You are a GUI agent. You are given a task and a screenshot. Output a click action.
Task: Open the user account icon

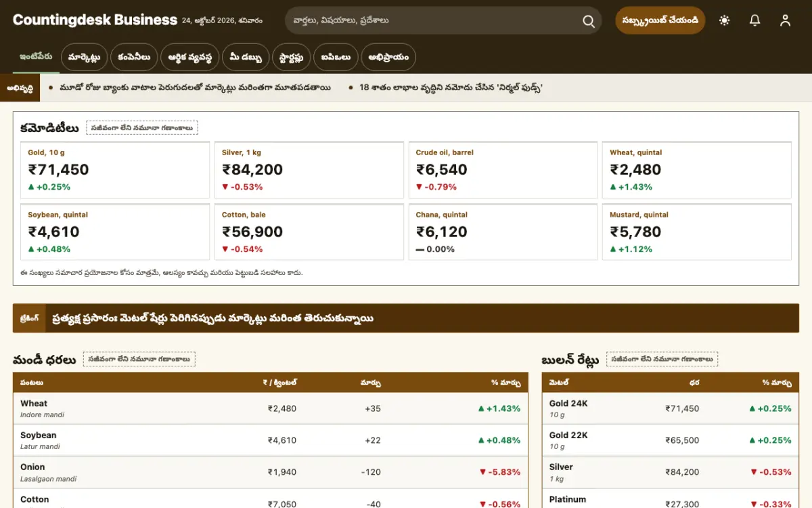coord(785,20)
